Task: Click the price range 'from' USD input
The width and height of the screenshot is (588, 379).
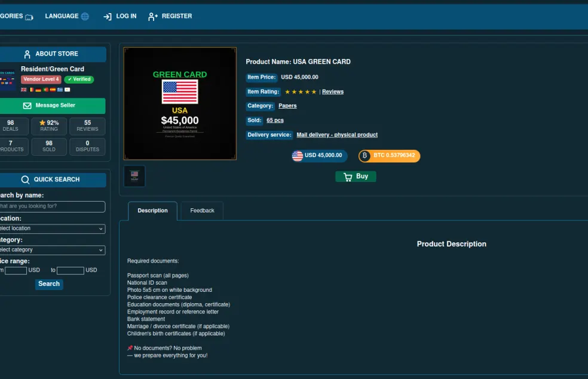Action: pos(16,270)
